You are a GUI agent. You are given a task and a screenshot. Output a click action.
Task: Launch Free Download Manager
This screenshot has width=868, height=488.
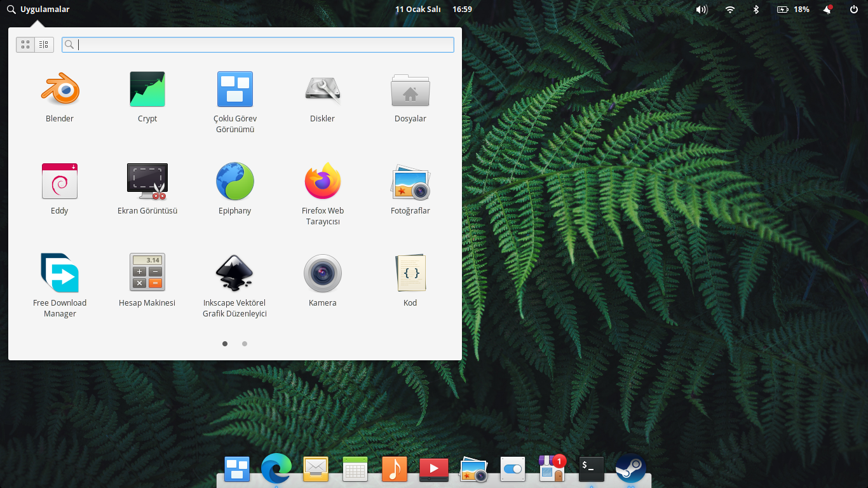tap(60, 286)
